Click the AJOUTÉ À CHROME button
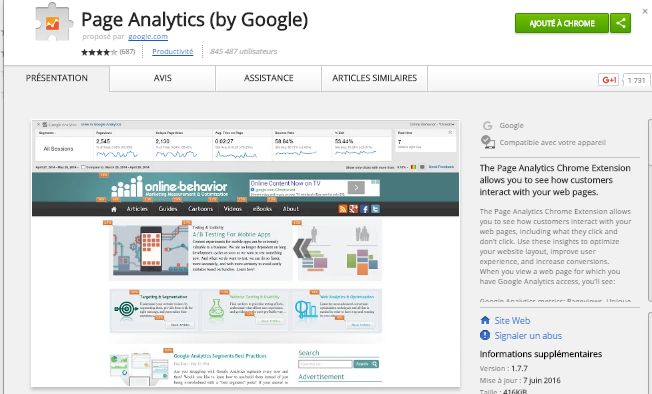Image resolution: width=652 pixels, height=394 pixels. coord(562,23)
